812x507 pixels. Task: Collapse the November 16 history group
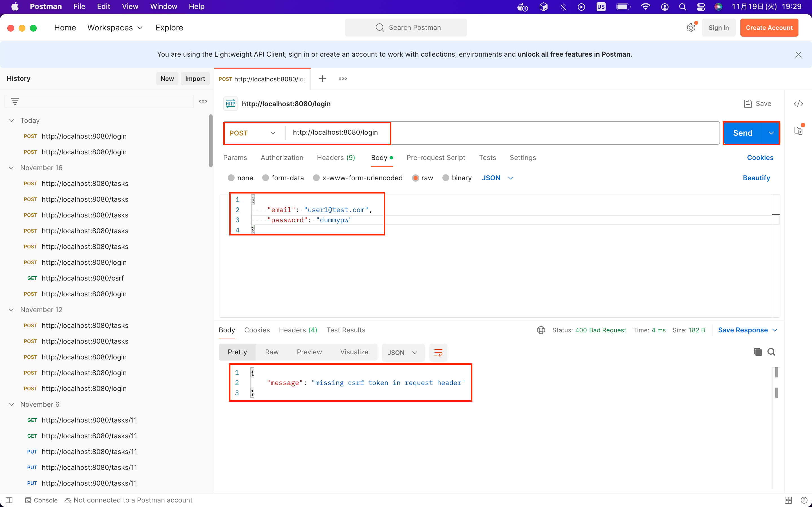[x=11, y=168]
